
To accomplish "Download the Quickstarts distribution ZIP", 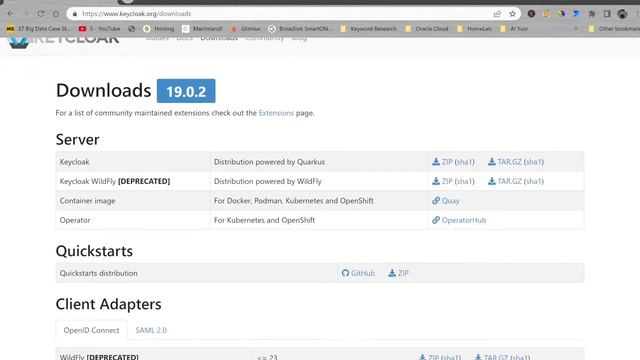I will pyautogui.click(x=398, y=273).
